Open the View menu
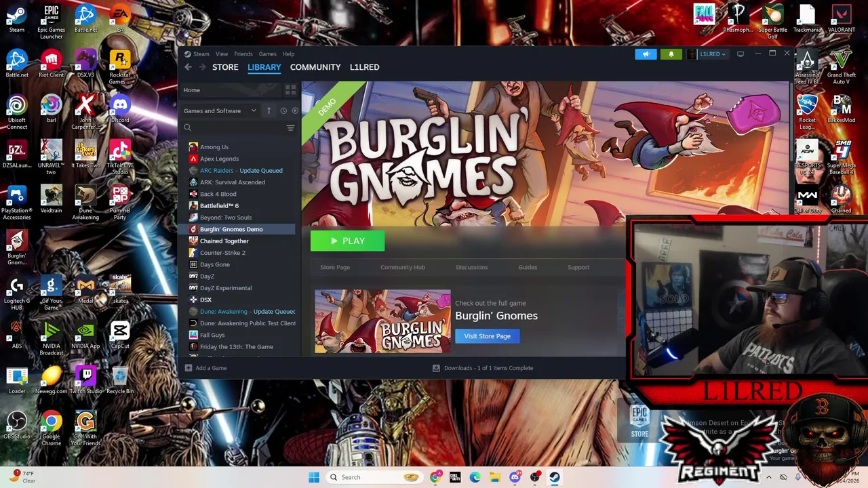Screen dimensions: 868x488 (222, 54)
